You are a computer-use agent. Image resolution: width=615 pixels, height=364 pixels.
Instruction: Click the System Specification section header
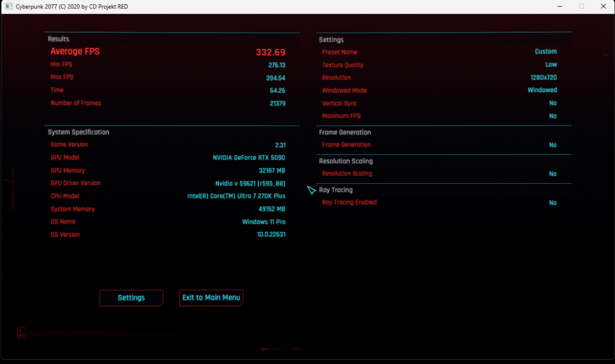[x=79, y=132]
